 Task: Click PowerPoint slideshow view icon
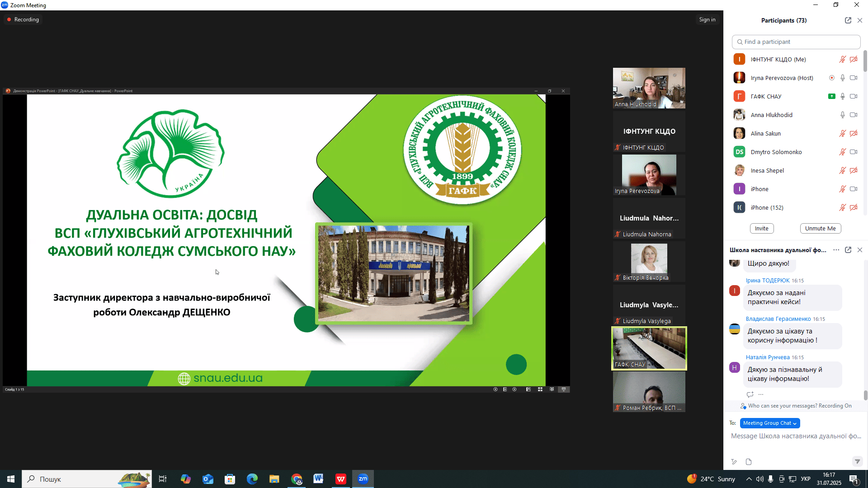(x=564, y=389)
